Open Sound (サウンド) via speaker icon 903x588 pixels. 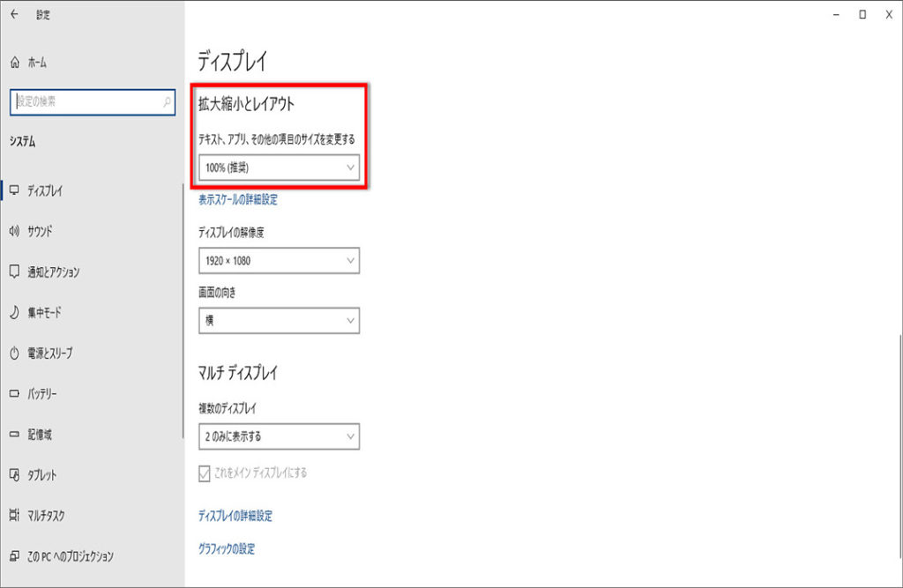click(14, 231)
